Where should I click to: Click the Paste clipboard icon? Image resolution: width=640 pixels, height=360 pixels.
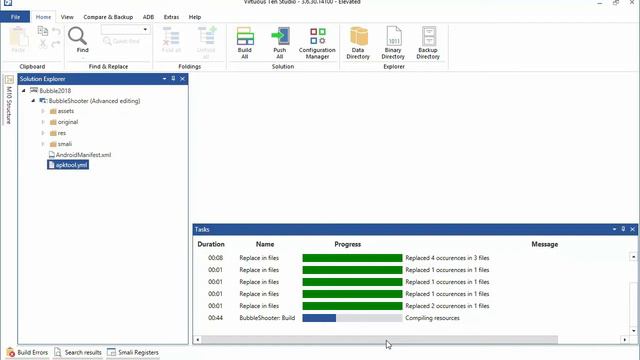pos(18,40)
